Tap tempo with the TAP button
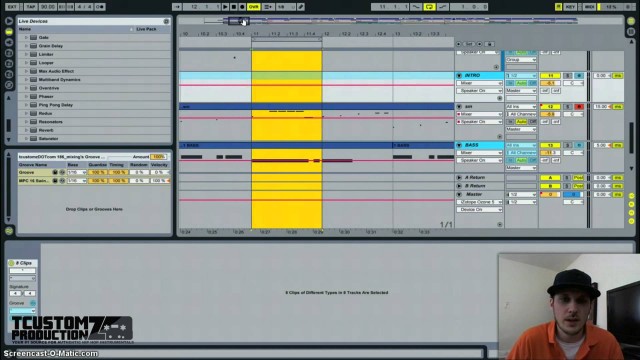The width and height of the screenshot is (640, 360). 30,7
